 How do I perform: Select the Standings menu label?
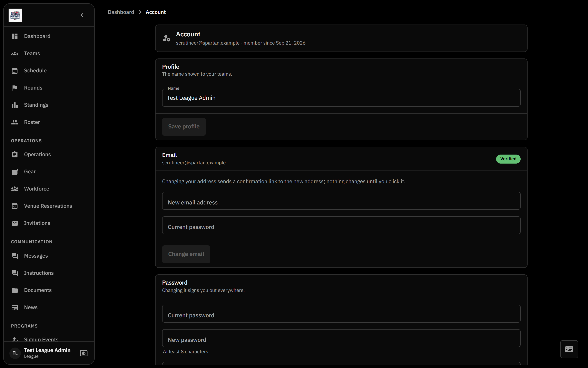tap(36, 105)
